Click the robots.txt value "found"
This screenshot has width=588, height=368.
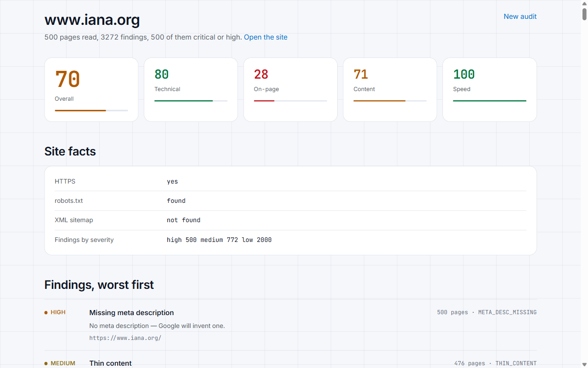176,201
